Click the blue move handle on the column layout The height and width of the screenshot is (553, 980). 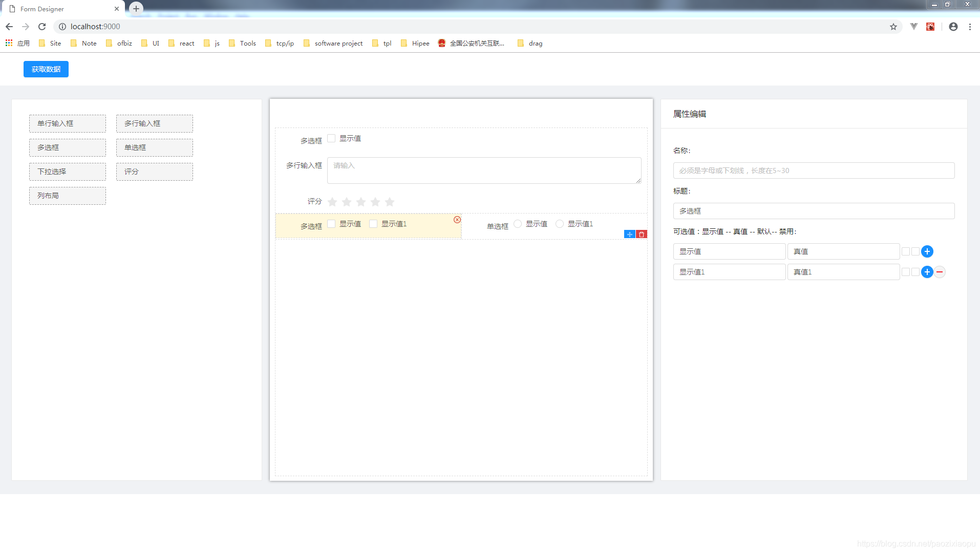629,235
